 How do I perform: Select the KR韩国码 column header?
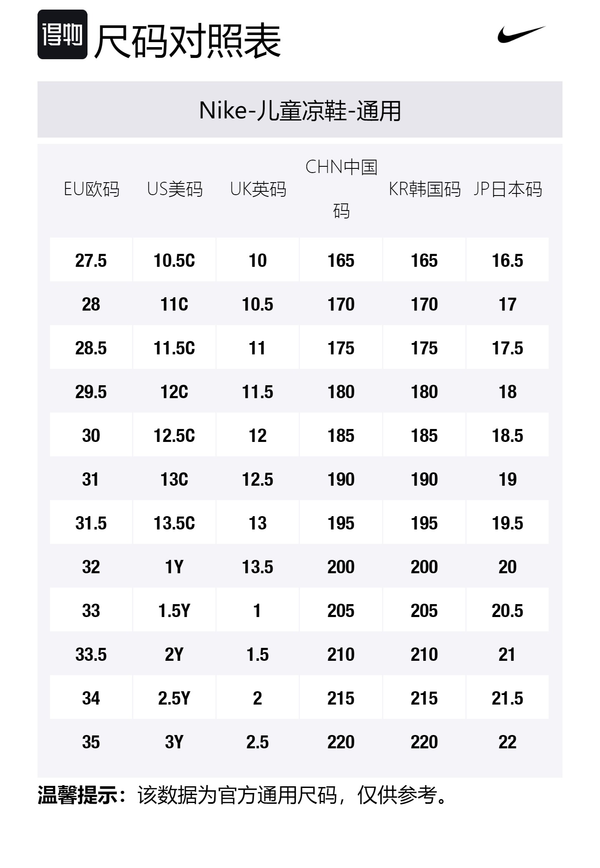[425, 189]
